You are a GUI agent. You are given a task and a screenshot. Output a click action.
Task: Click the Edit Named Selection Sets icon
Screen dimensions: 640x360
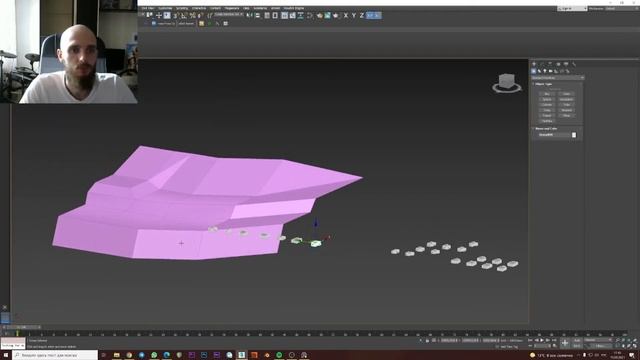coord(209,16)
